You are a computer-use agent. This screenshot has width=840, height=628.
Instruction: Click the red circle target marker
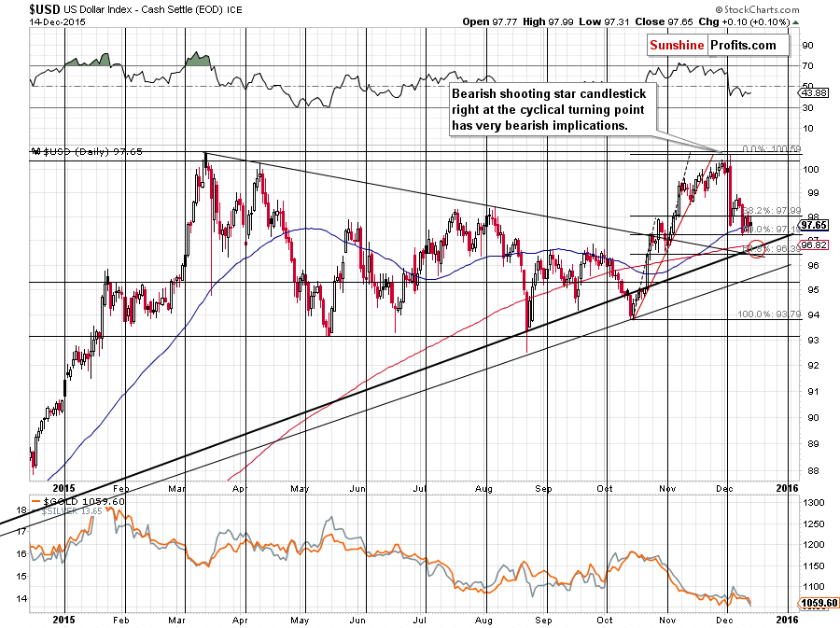click(x=756, y=248)
